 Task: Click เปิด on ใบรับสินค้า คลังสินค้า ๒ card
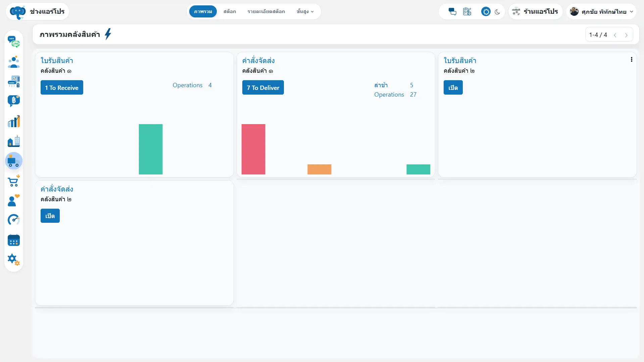453,88
